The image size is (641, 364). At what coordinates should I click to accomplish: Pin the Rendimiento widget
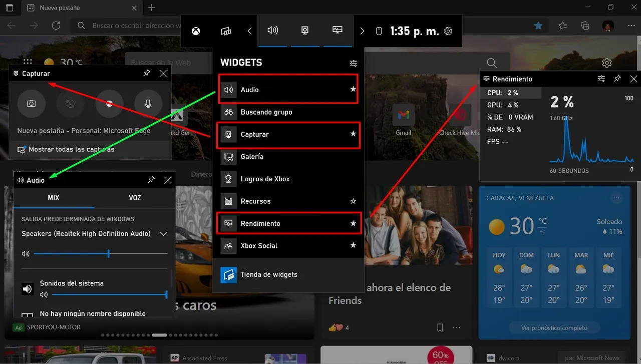[617, 79]
